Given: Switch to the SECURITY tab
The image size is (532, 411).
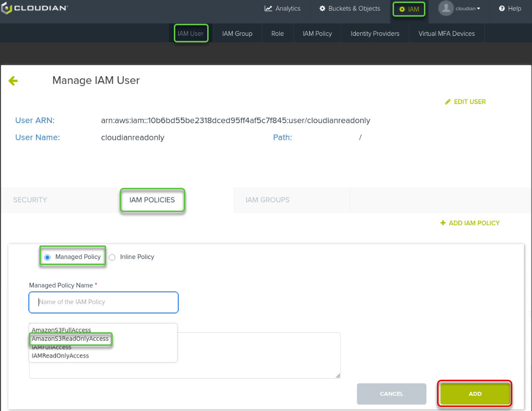Looking at the screenshot, I should (30, 200).
